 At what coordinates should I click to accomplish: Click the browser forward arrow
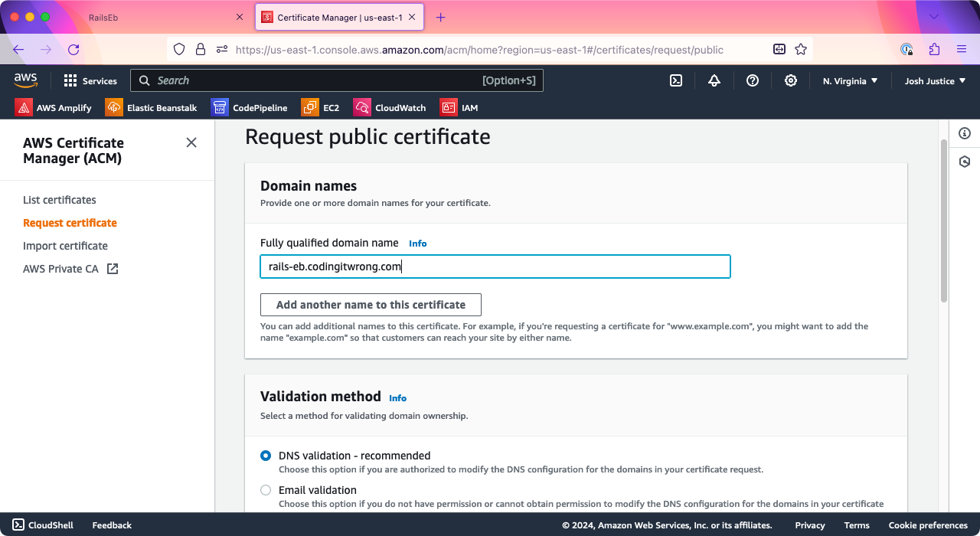[46, 49]
